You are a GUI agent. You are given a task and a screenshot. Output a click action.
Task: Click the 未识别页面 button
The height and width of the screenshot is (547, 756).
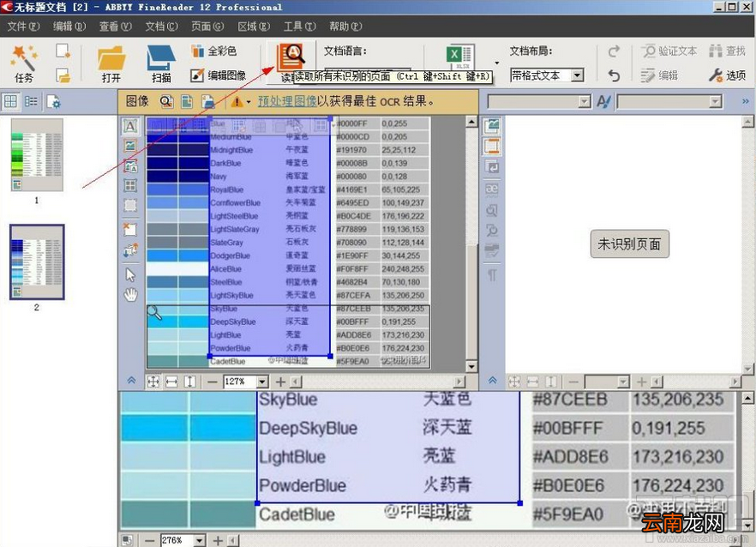point(629,244)
